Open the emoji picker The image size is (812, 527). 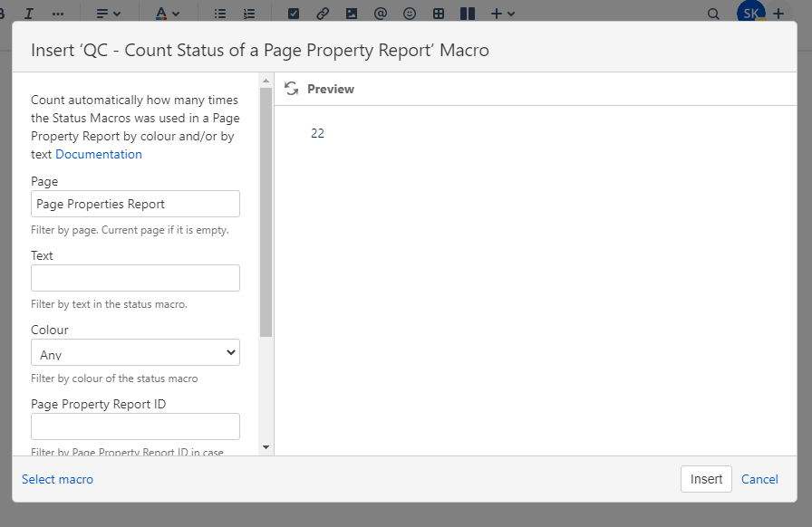(x=409, y=13)
